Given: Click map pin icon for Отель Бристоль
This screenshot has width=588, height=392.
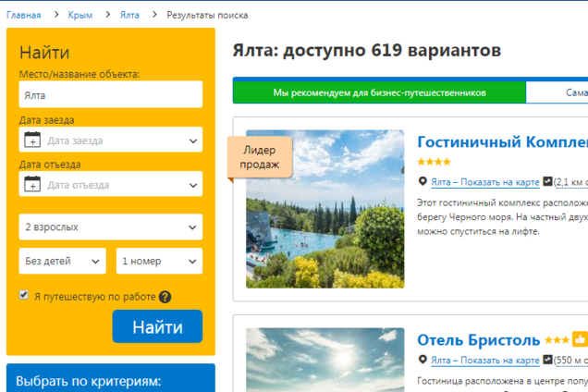Looking at the screenshot, I should [x=423, y=360].
